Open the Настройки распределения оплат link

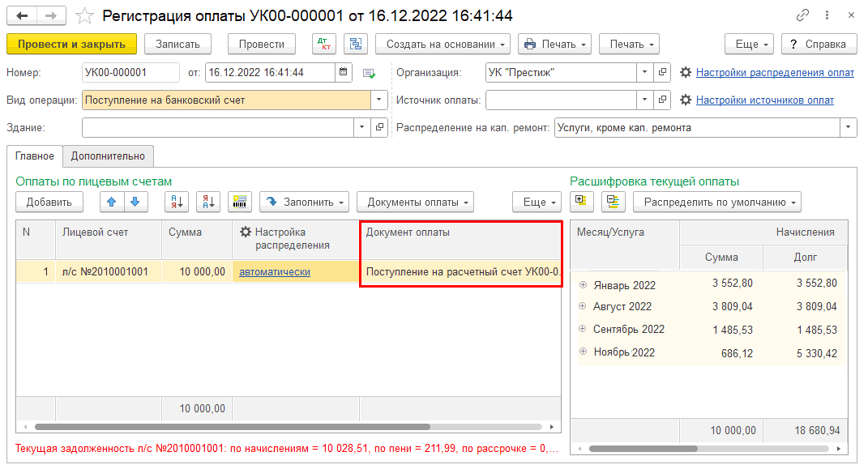coord(775,72)
